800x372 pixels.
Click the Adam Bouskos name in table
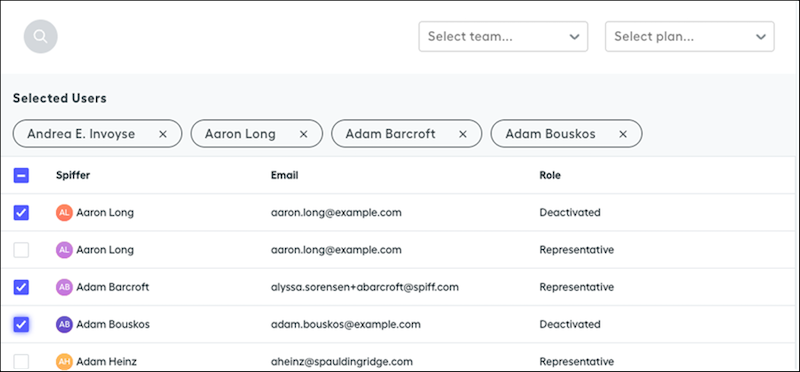coord(113,325)
